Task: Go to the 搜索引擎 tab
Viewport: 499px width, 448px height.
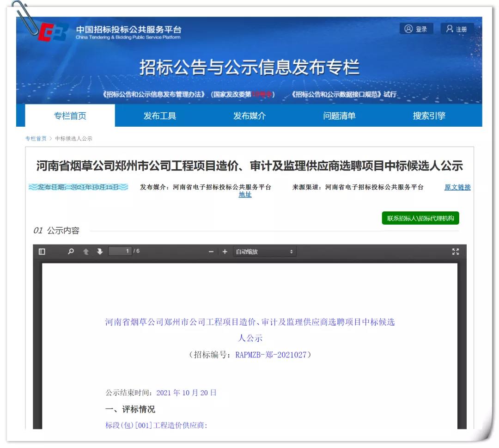Action: point(429,116)
